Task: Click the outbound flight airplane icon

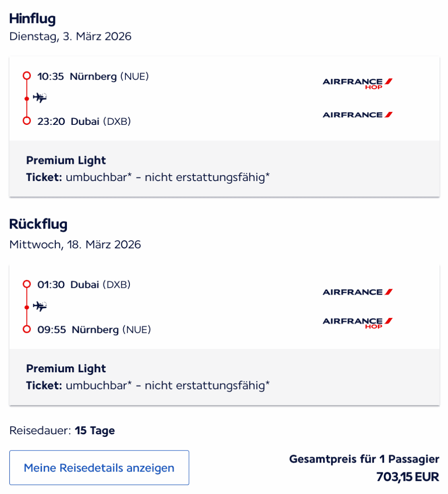Action: pos(40,97)
